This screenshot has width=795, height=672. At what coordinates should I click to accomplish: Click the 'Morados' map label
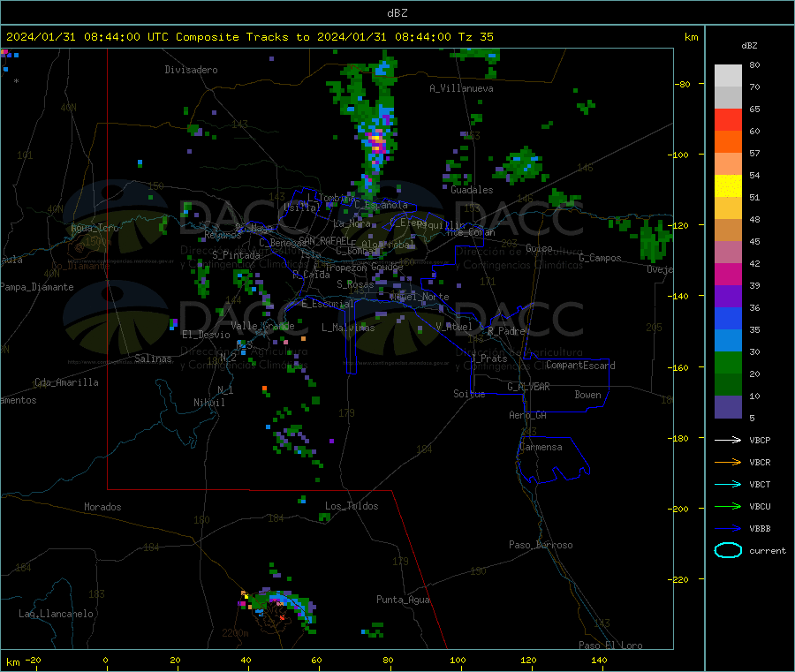(x=102, y=507)
